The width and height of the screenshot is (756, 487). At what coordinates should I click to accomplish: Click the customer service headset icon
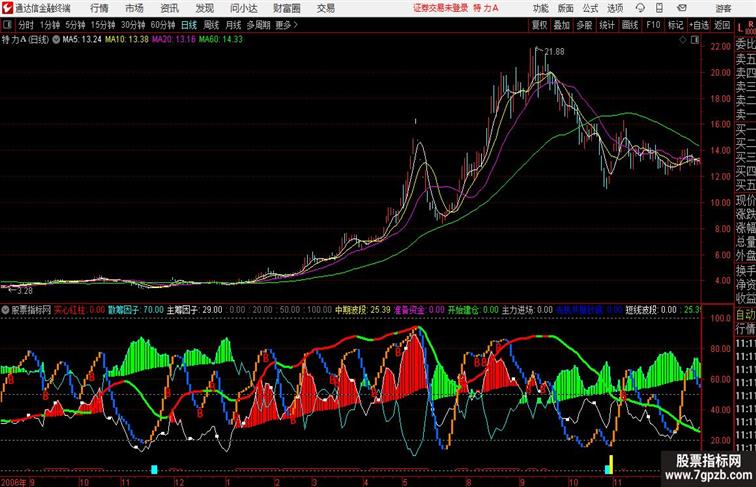640,8
